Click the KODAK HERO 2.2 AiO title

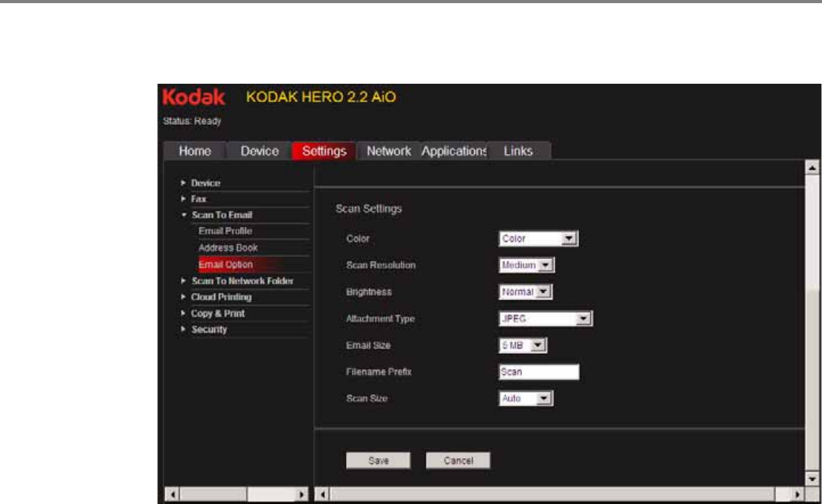[x=321, y=97]
